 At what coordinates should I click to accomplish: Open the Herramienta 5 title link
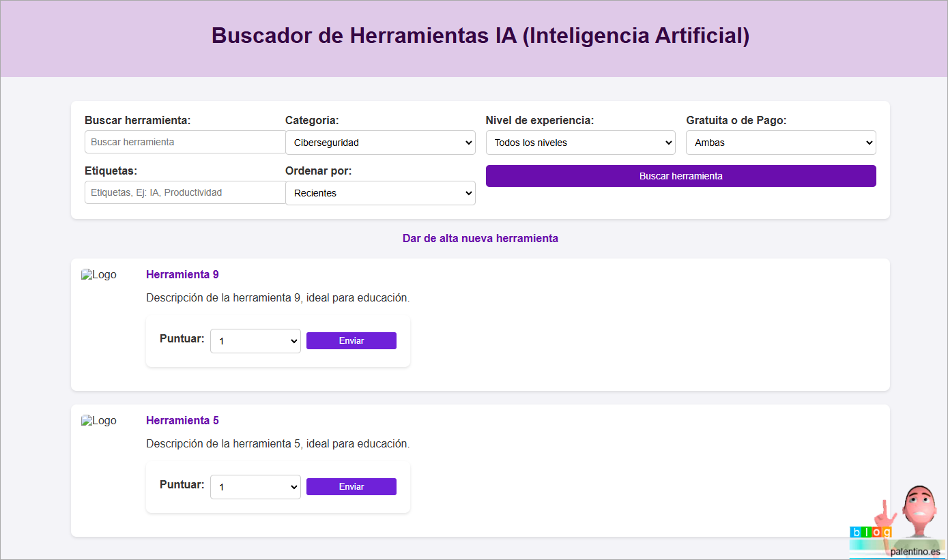click(182, 420)
